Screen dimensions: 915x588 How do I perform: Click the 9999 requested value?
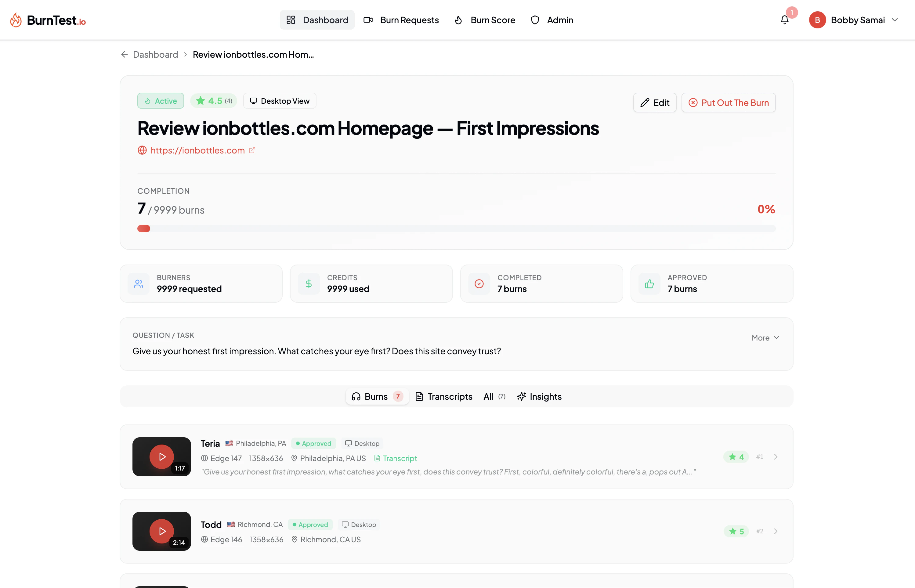click(x=189, y=289)
